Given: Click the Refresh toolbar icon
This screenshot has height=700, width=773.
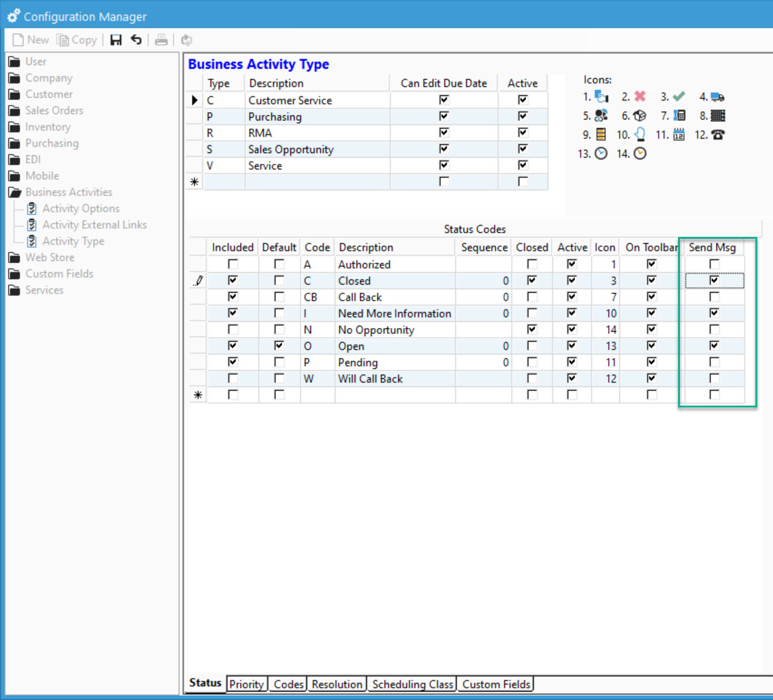Looking at the screenshot, I should 187,40.
